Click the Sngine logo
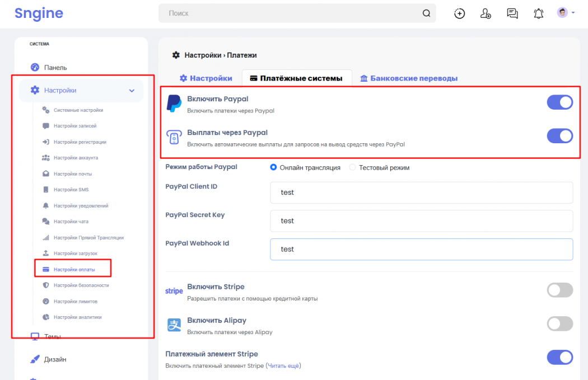The image size is (588, 380). click(x=39, y=13)
